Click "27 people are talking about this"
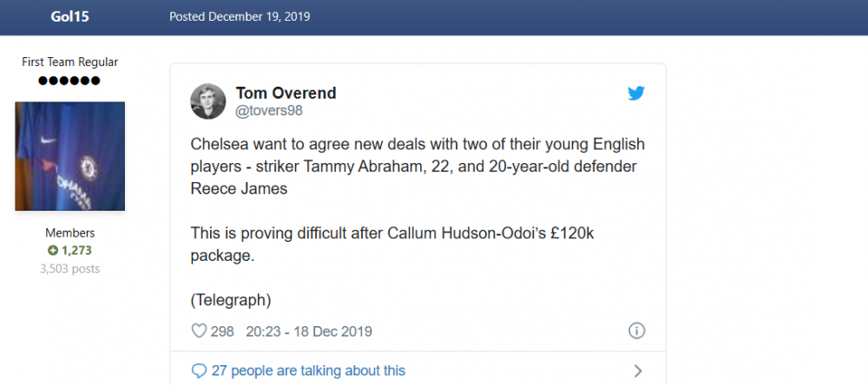 coord(308,370)
